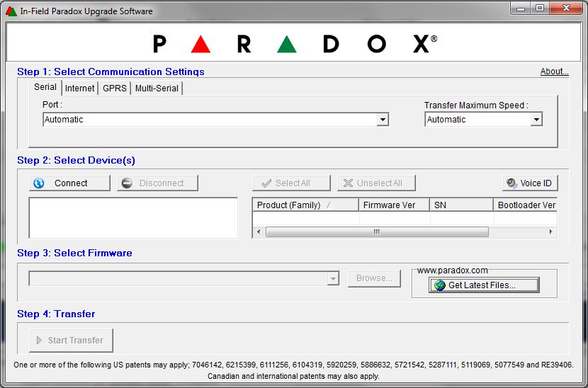Switch to the GPRS tab
This screenshot has height=388, width=588.
[115, 89]
